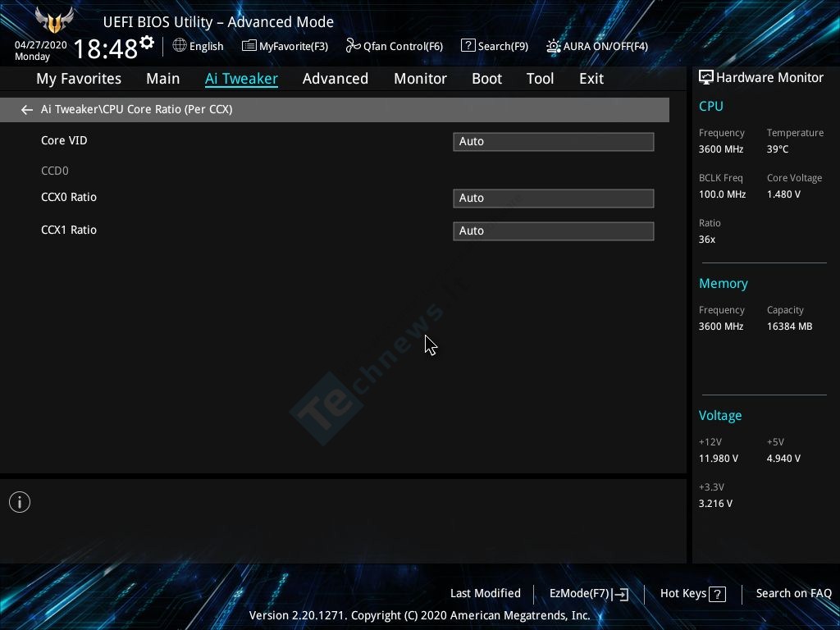Click the AURA light icon
Image resolution: width=840 pixels, height=630 pixels.
click(x=554, y=46)
